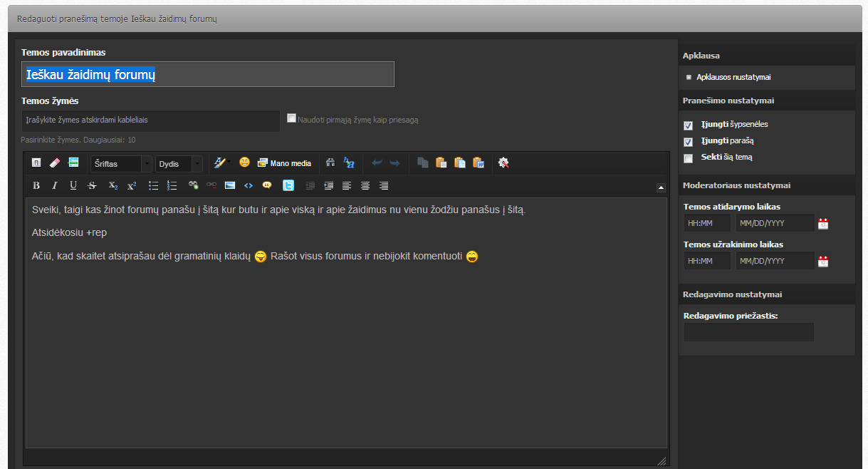Open the text color picker brush
Viewport: 868px width, 469px height.
click(x=220, y=163)
